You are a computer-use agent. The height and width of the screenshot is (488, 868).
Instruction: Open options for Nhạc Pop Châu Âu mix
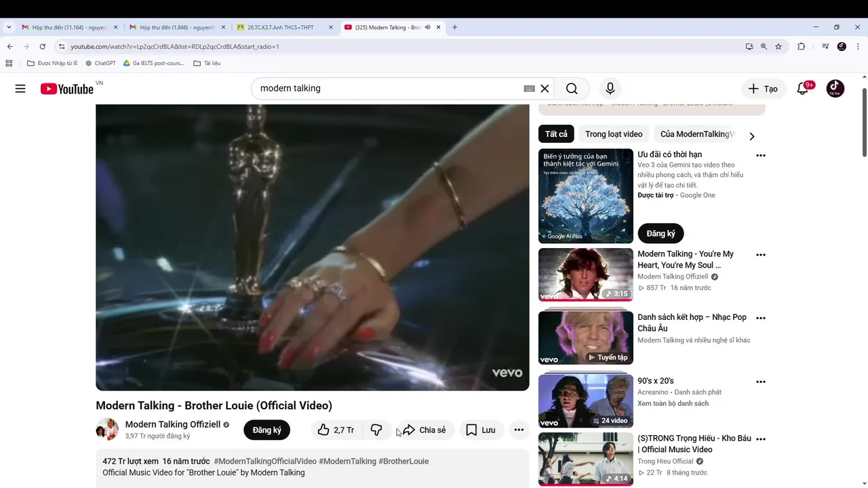point(761,318)
